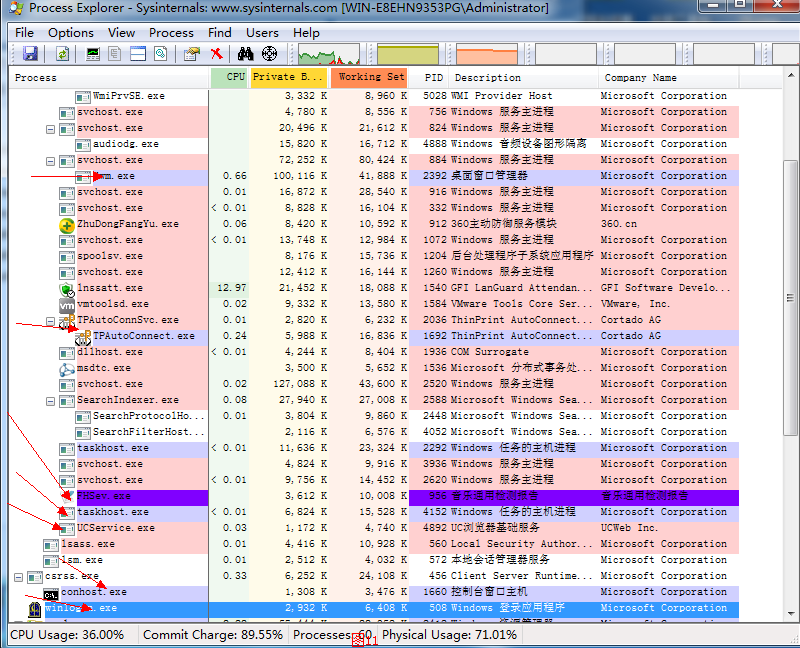The width and height of the screenshot is (800, 648).
Task: Select the SearchProtocolHo... process row
Action: (373, 416)
